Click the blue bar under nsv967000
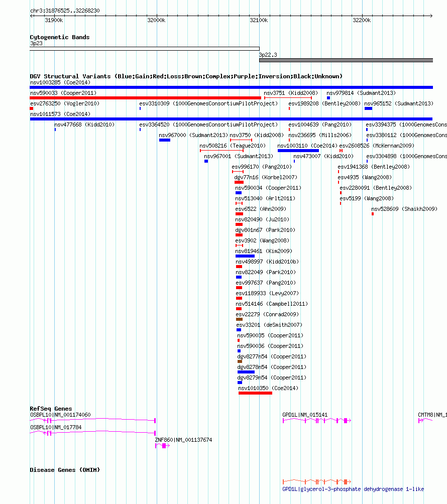 pyautogui.click(x=165, y=140)
